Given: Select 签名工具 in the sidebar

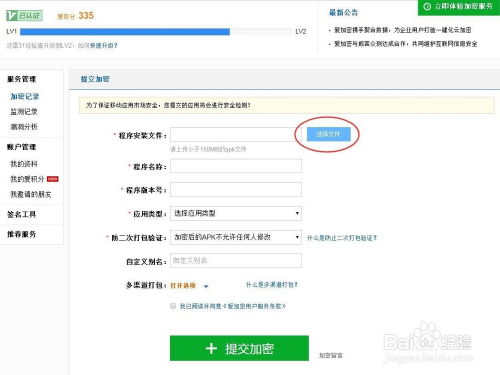Looking at the screenshot, I should coord(22,214).
